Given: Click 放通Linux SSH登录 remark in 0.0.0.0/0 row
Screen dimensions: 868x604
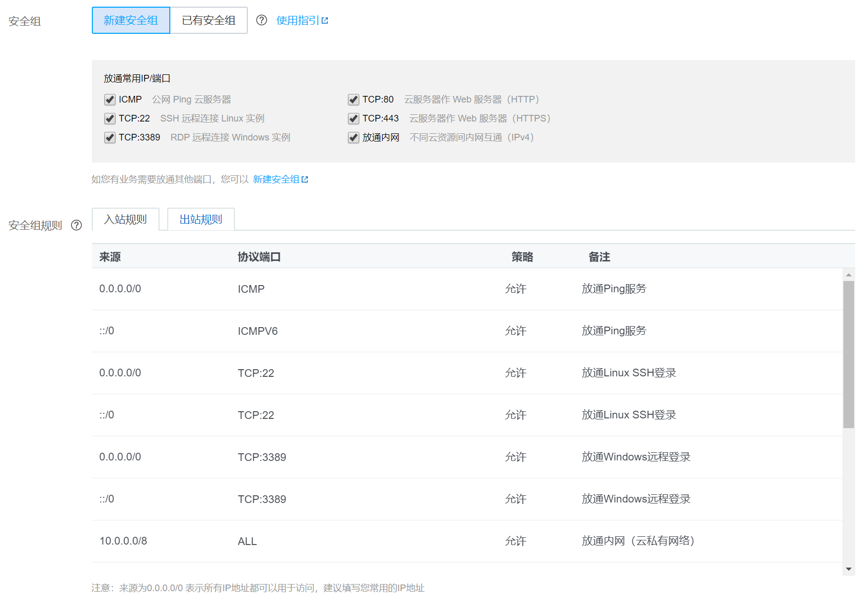Looking at the screenshot, I should click(x=629, y=373).
